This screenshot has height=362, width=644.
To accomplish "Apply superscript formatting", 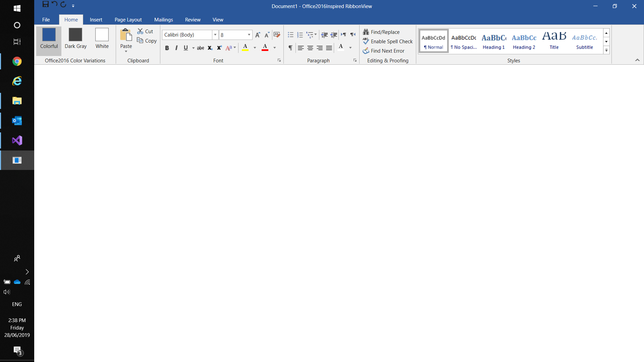I will [219, 48].
